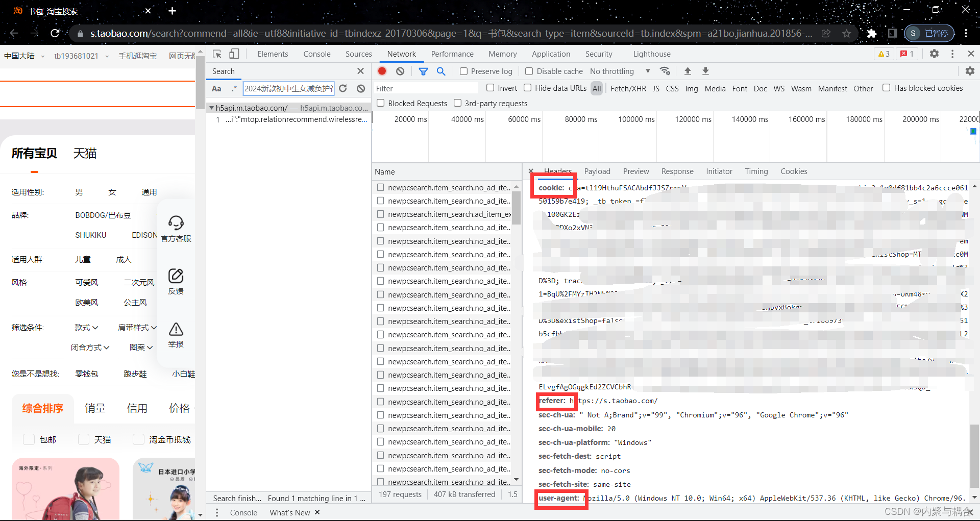Refresh the search results in Search panel
This screenshot has width=980, height=521.
343,88
